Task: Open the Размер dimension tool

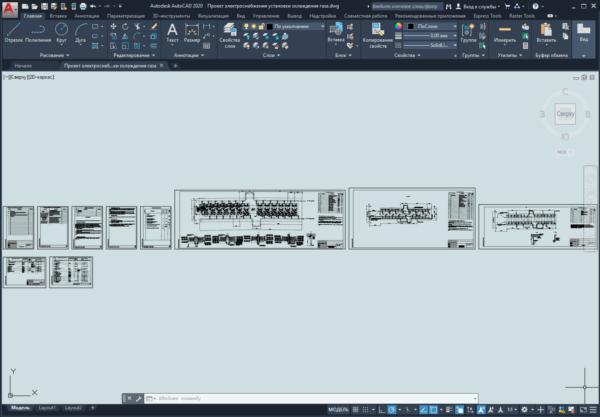Action: [x=192, y=33]
